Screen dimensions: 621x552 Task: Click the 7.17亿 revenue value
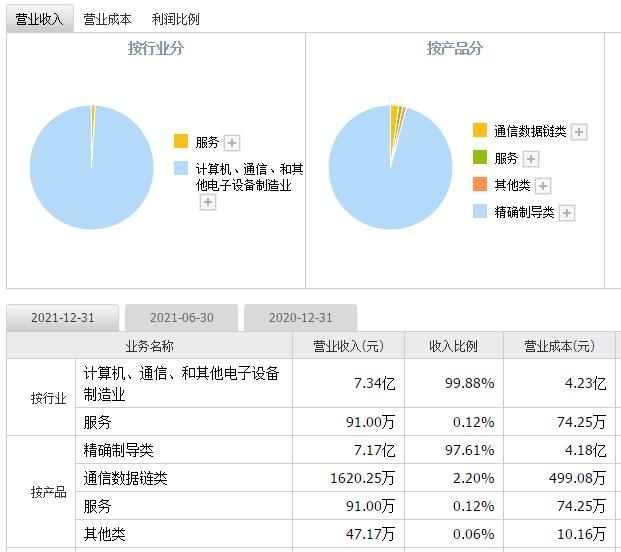[x=375, y=450]
